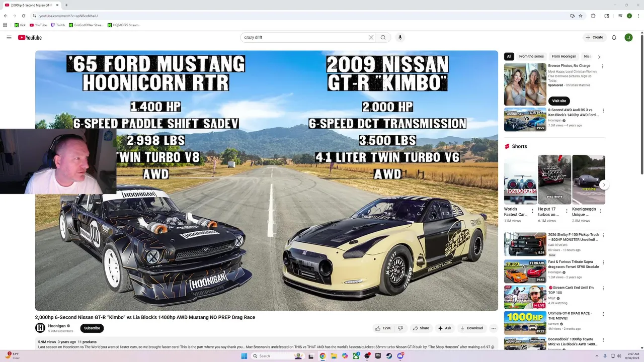Screen dimensions: 644x362
Task: Open options for World's Fastest Car short
Action: (533, 211)
